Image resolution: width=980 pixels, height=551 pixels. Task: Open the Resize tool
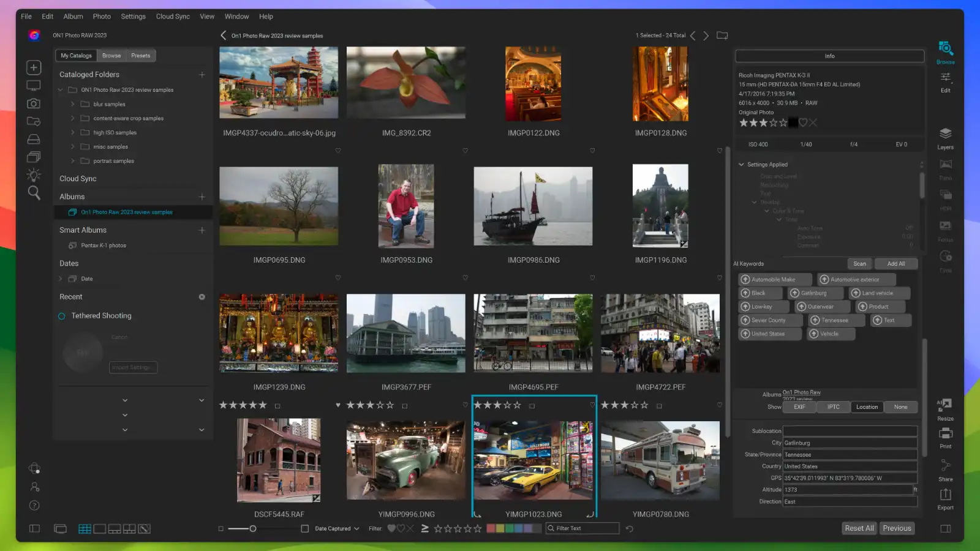[x=944, y=409]
